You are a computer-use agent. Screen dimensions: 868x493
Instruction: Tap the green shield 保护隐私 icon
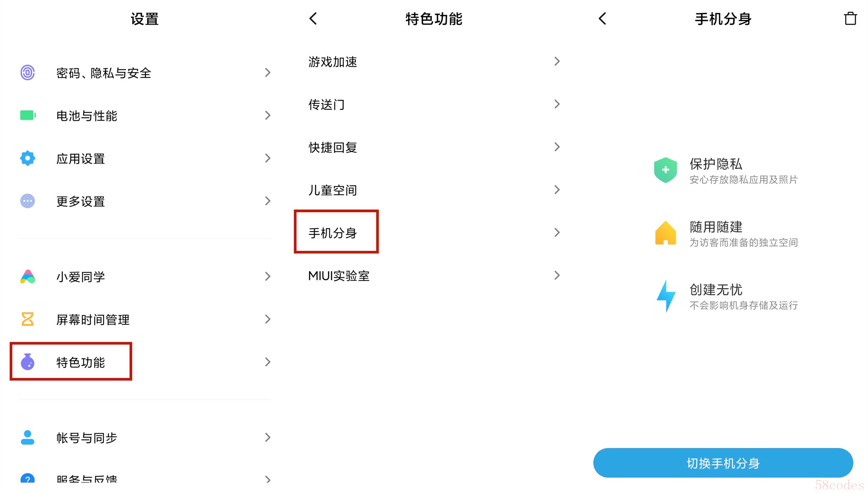pyautogui.click(x=665, y=170)
